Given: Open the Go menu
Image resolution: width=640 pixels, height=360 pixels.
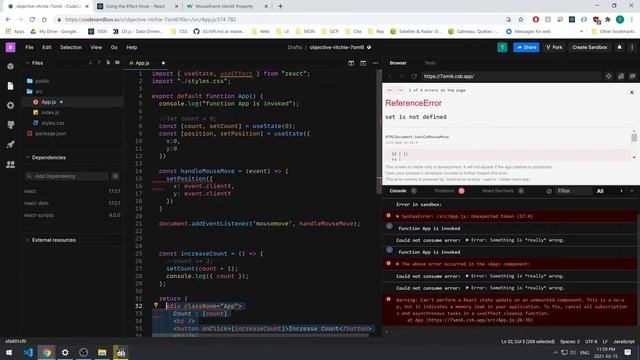Looking at the screenshot, I should (114, 47).
